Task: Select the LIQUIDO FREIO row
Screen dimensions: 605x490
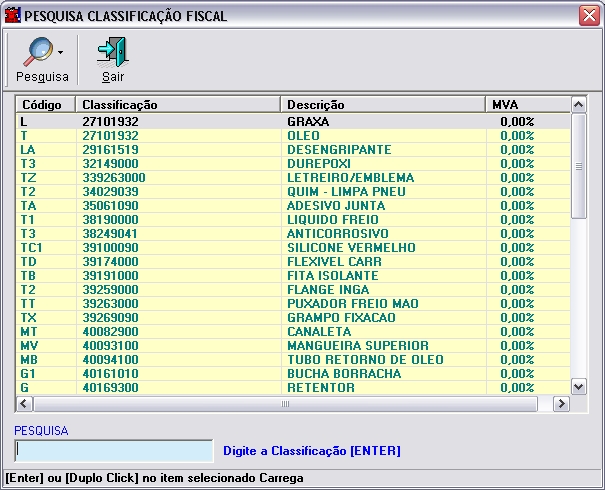Action: [x=293, y=220]
